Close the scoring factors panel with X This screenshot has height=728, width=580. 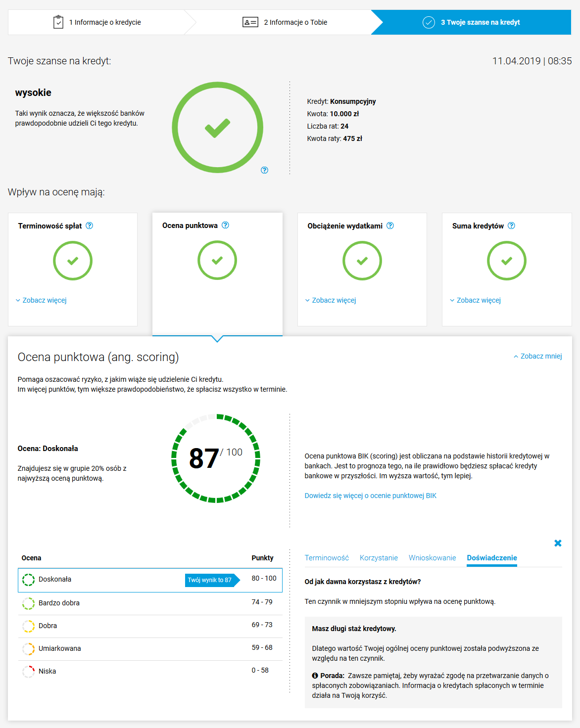coord(558,543)
